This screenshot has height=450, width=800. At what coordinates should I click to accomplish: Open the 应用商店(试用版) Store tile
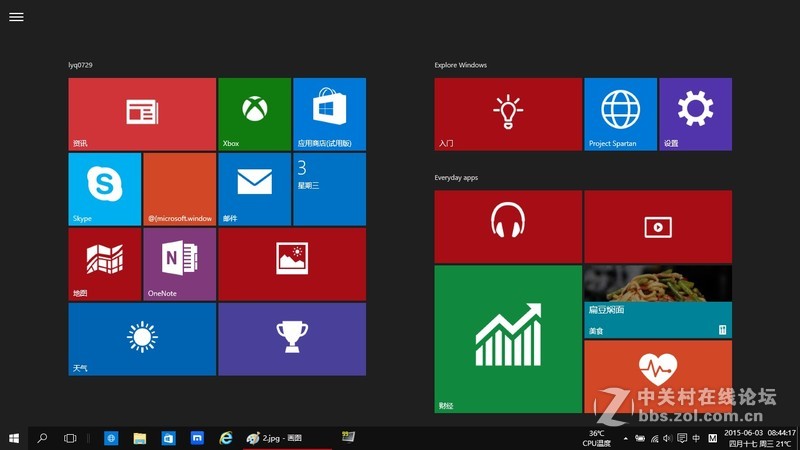tap(330, 114)
